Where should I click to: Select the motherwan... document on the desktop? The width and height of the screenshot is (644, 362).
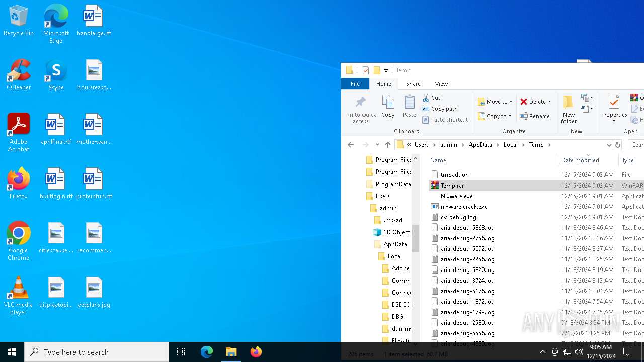click(x=94, y=130)
